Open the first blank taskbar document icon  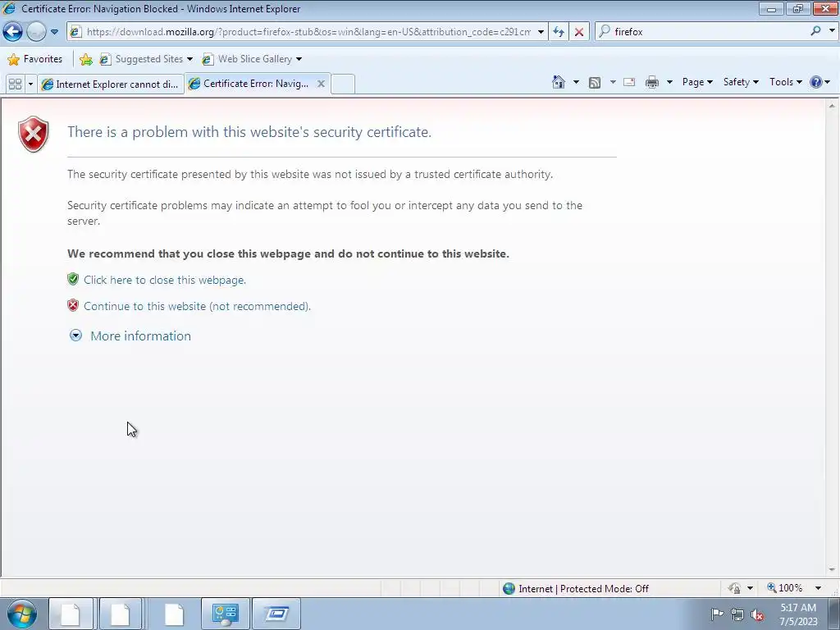pos(71,614)
